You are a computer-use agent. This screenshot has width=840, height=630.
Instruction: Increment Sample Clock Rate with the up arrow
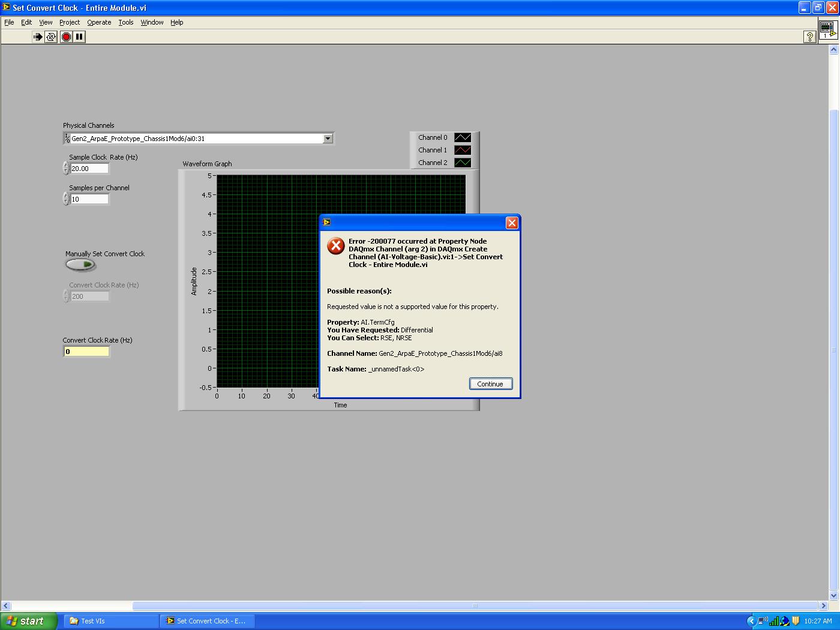tap(65, 165)
